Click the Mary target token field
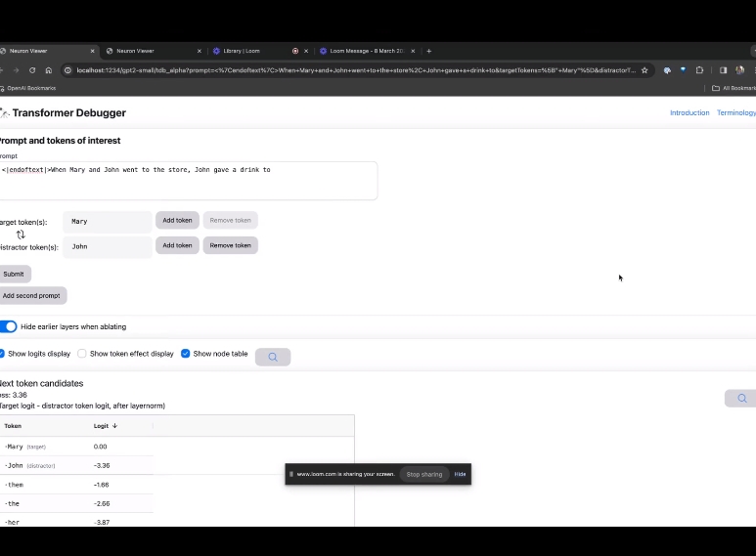Image resolution: width=756 pixels, height=556 pixels. (107, 222)
